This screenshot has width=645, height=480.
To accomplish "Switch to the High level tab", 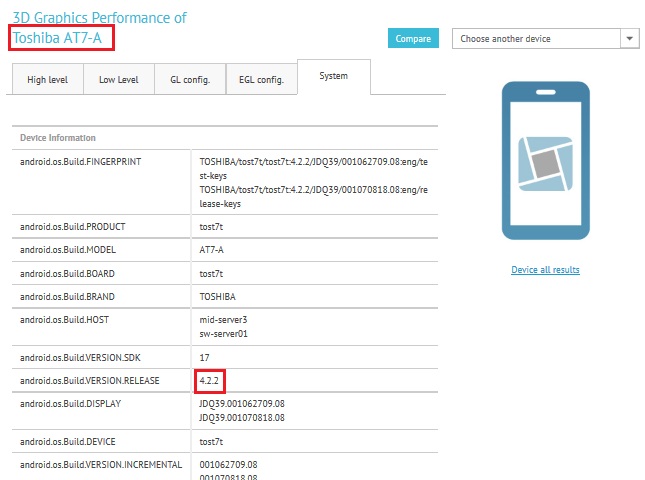I will (48, 79).
